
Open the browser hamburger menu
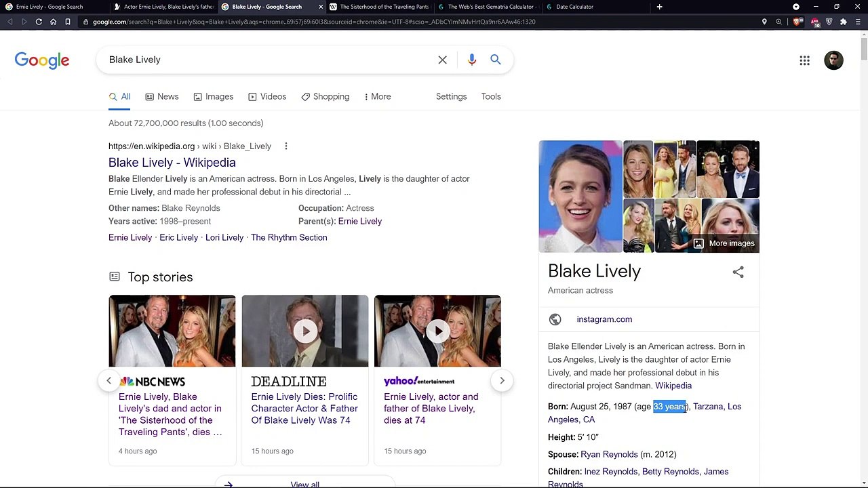pyautogui.click(x=858, y=22)
